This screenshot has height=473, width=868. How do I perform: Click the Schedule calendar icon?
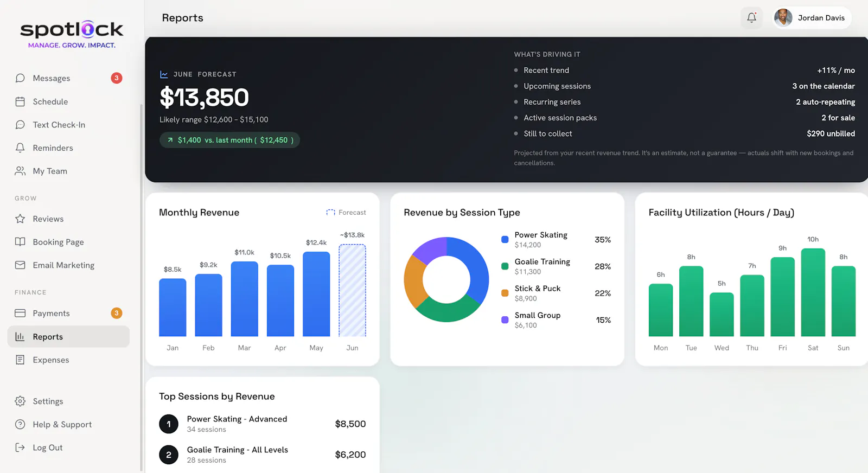pyautogui.click(x=20, y=101)
